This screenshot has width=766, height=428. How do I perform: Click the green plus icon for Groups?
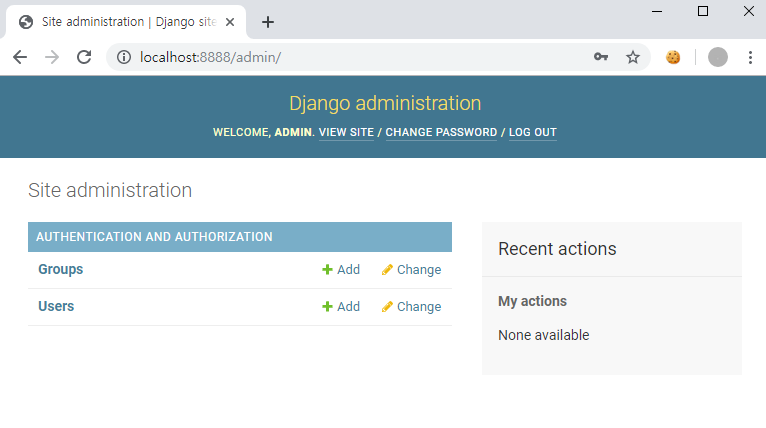[x=327, y=270]
